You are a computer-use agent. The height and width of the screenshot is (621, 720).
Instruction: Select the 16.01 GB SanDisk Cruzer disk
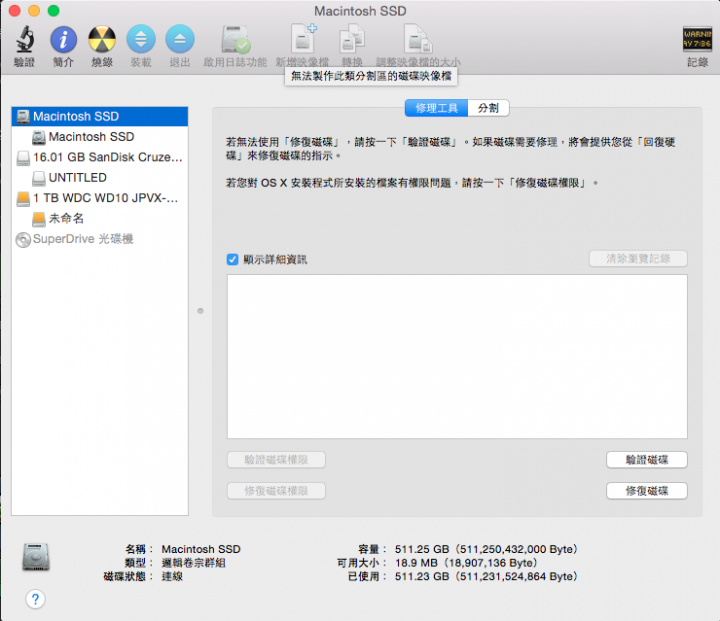(x=107, y=157)
